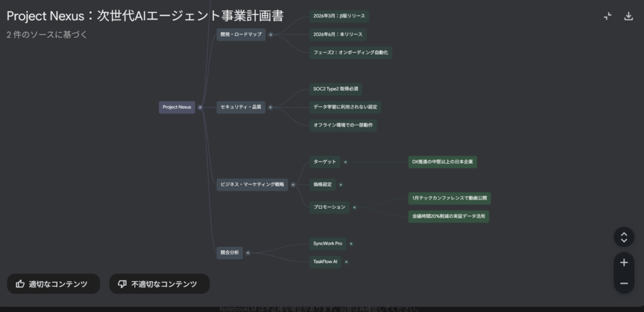Click thumbs down 不適切なコンテンツ button
The width and height of the screenshot is (644, 312).
tap(159, 284)
